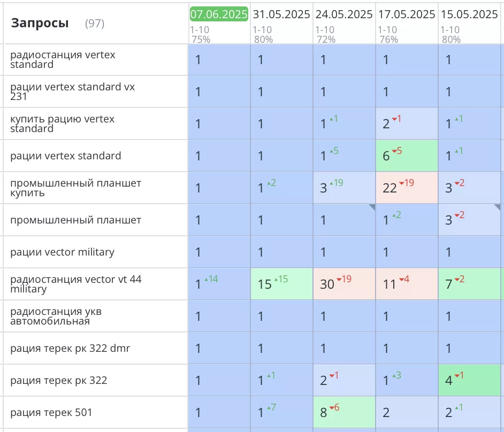Select query радиостанция vector vt 44 military
This screenshot has width=504, height=432.
75,284
